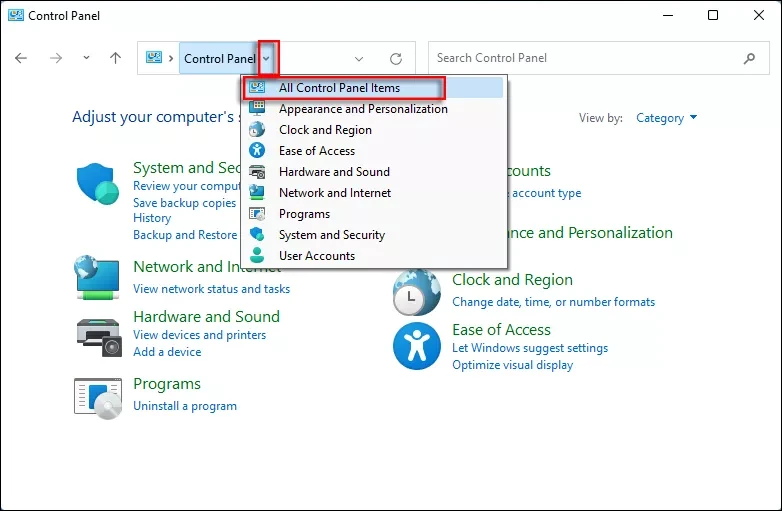Viewport: 782px width, 511px height.
Task: Click the Hardware and Sound printer icon
Action: click(97, 333)
